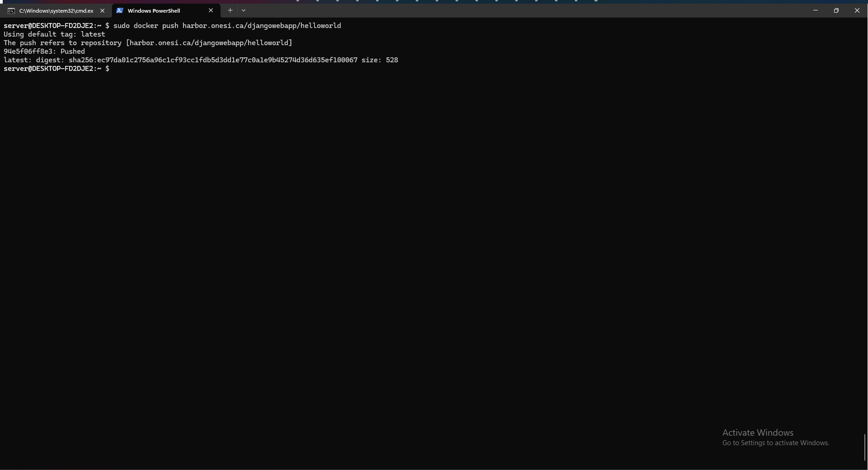Close the cmd.exe tab
Viewport: 868px width, 470px height.
pyautogui.click(x=102, y=10)
